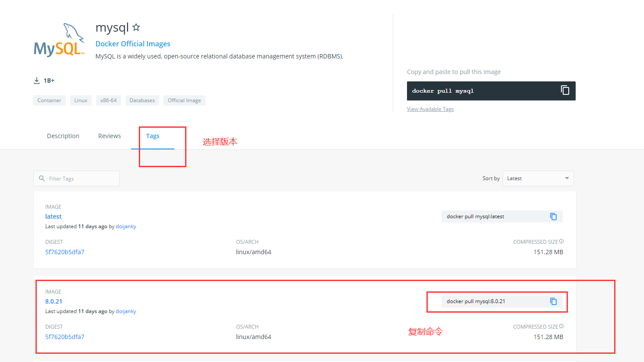Click linux/amd64 in the 8.0.21 row
This screenshot has height=362, width=644.
pos(253,337)
